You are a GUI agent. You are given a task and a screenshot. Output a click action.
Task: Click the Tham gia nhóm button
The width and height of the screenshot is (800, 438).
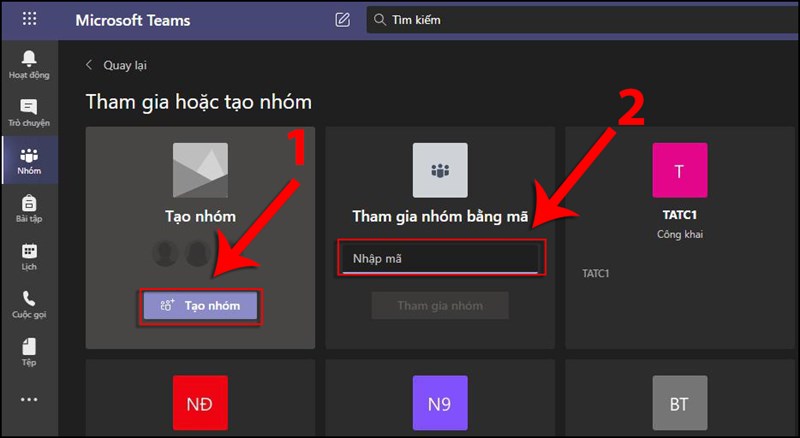tap(440, 306)
